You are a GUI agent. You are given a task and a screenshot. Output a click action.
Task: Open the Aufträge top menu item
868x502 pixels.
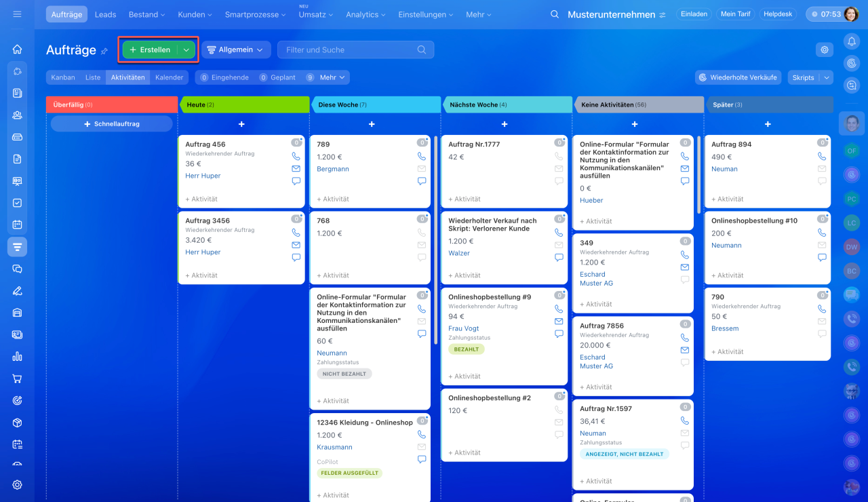(68, 14)
